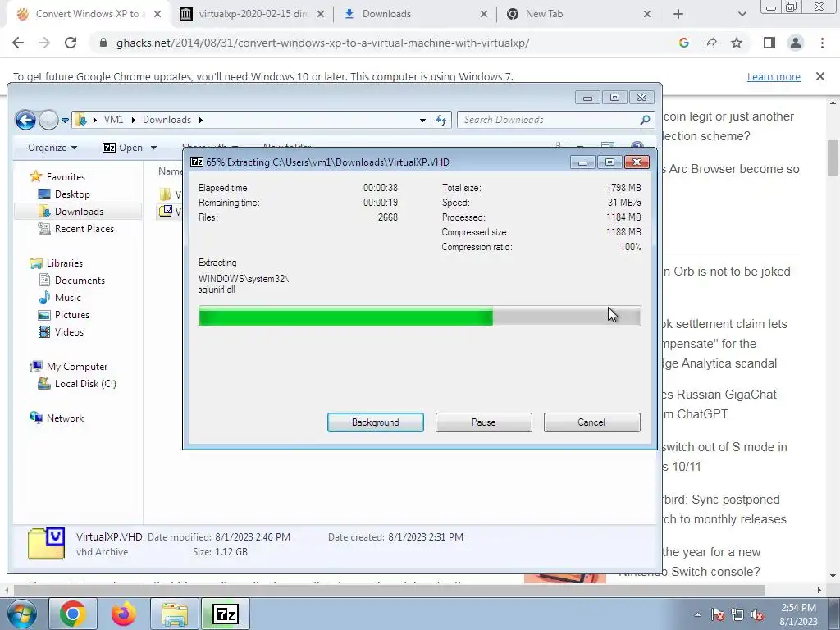This screenshot has width=840, height=630.
Task: Open Music library
Action: (67, 297)
